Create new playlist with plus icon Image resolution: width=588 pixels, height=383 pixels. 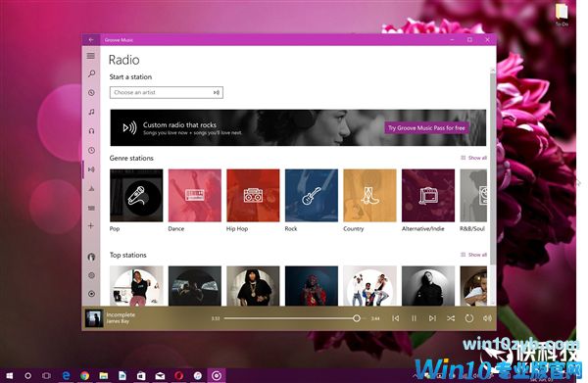pyautogui.click(x=91, y=225)
